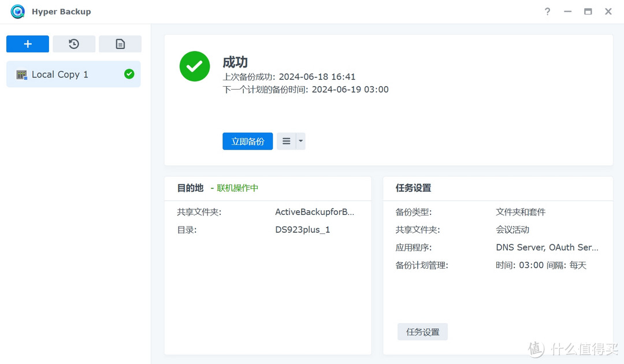Click the green status badge on Local Copy 1
Screen dimensions: 624x364
click(x=129, y=74)
